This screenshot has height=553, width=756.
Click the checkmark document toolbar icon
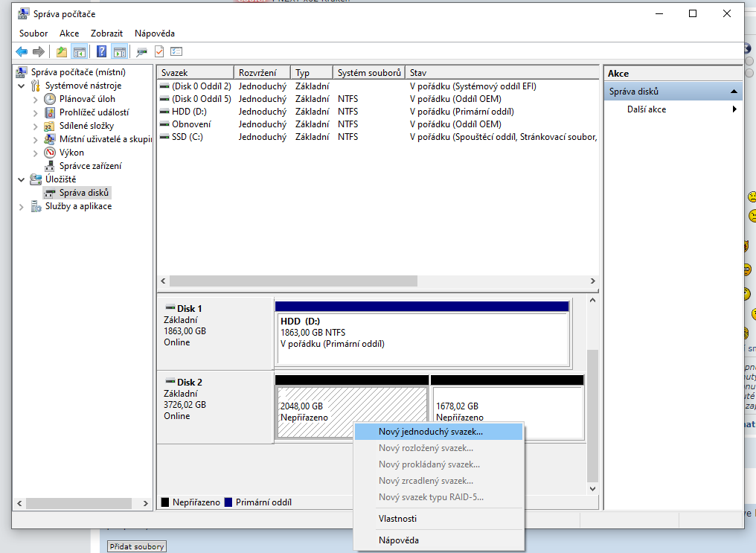pyautogui.click(x=158, y=51)
